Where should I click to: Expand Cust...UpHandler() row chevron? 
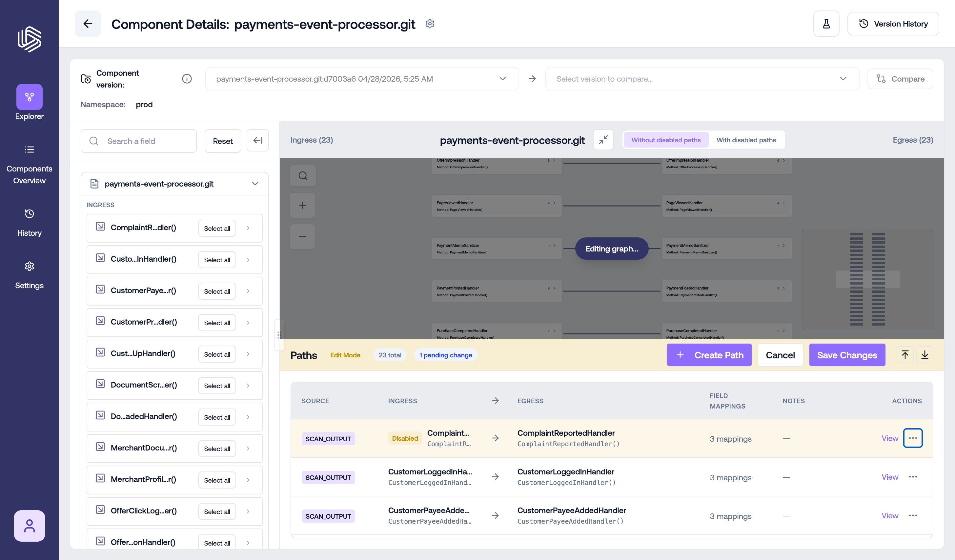[x=248, y=354]
